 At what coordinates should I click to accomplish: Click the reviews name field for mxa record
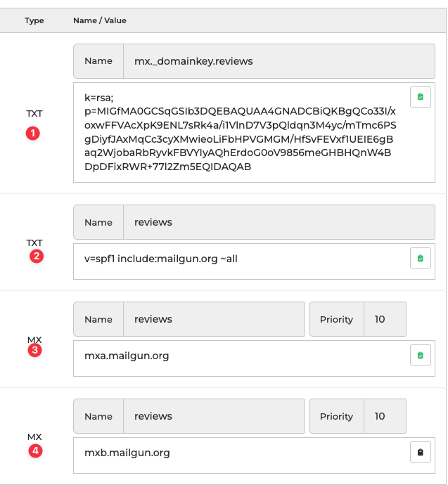(x=213, y=319)
